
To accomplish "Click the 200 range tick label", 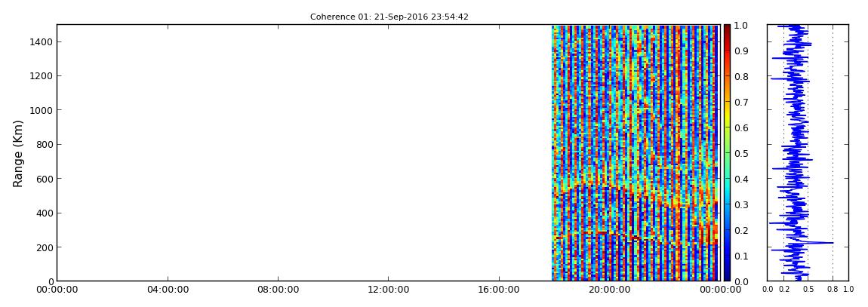I will [x=43, y=247].
